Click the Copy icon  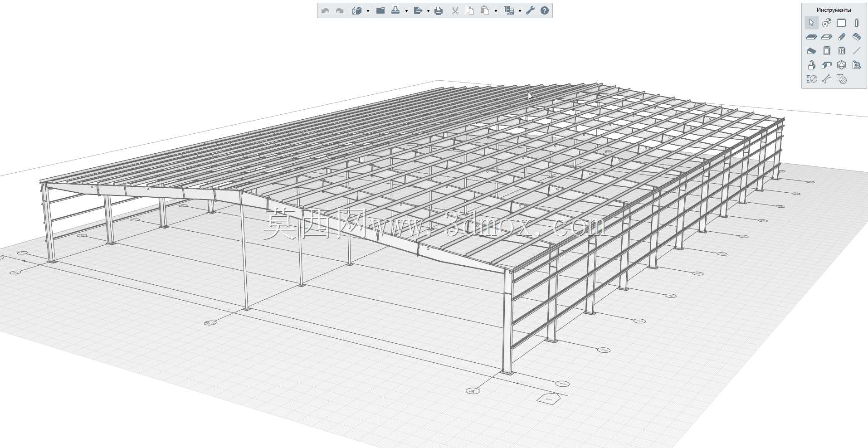pos(470,10)
